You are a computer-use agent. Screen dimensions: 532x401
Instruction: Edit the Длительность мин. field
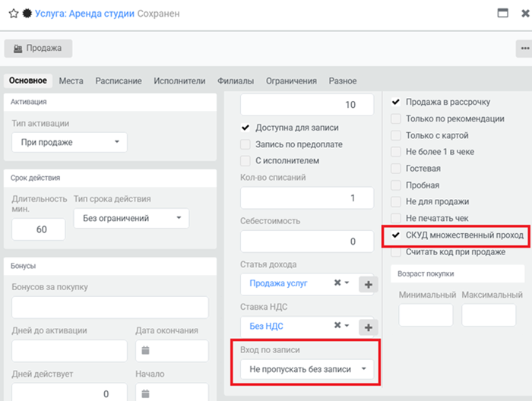[38, 229]
